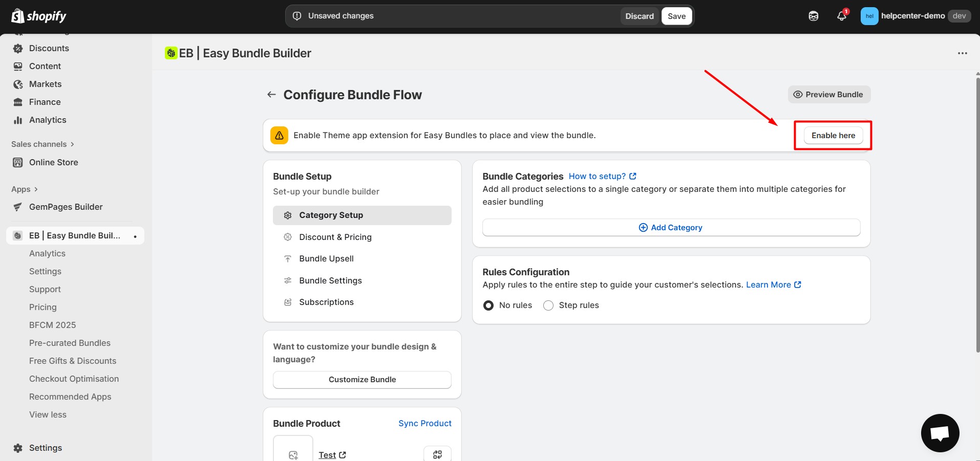980x461 pixels.
Task: Select the No rules option
Action: pyautogui.click(x=488, y=305)
